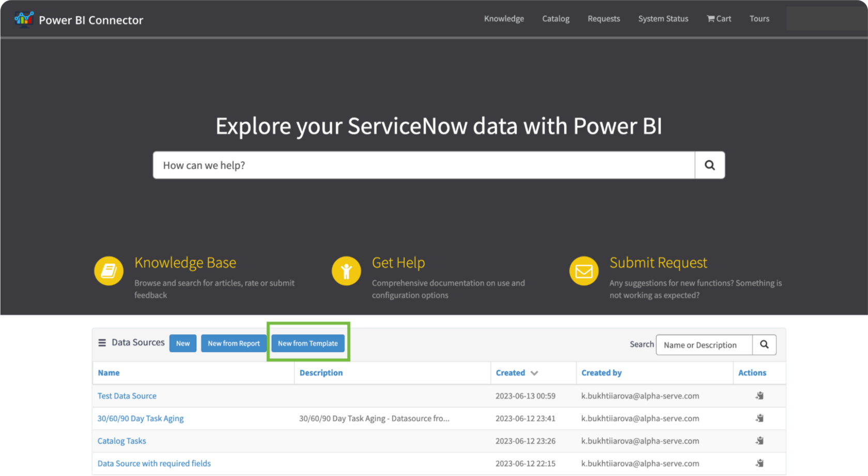
Task: Navigate to the Requests menu item
Action: click(603, 19)
